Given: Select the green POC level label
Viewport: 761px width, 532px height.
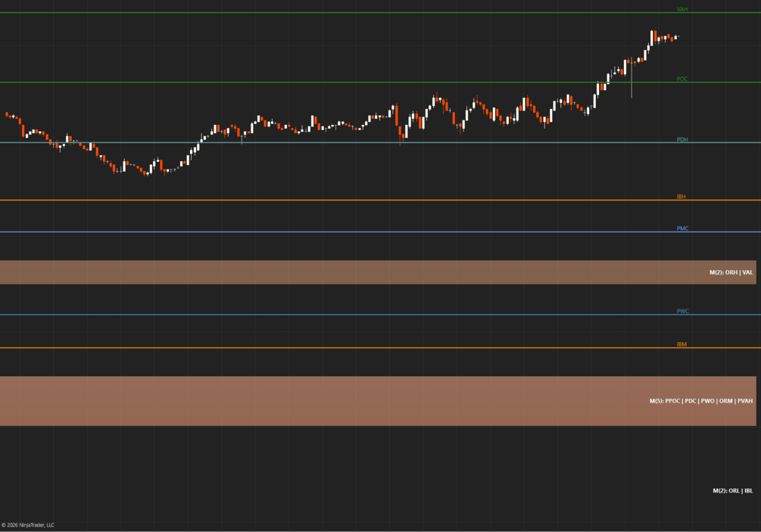Looking at the screenshot, I should point(682,79).
